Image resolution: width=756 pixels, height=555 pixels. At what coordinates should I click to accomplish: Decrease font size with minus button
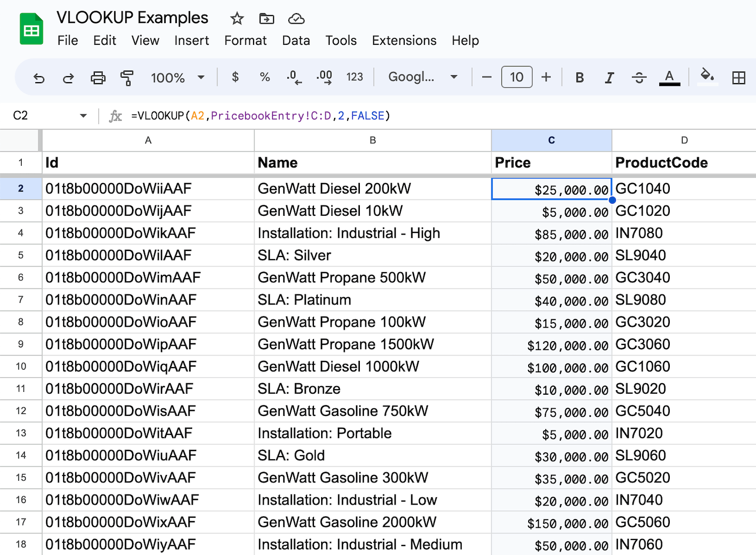(x=486, y=77)
